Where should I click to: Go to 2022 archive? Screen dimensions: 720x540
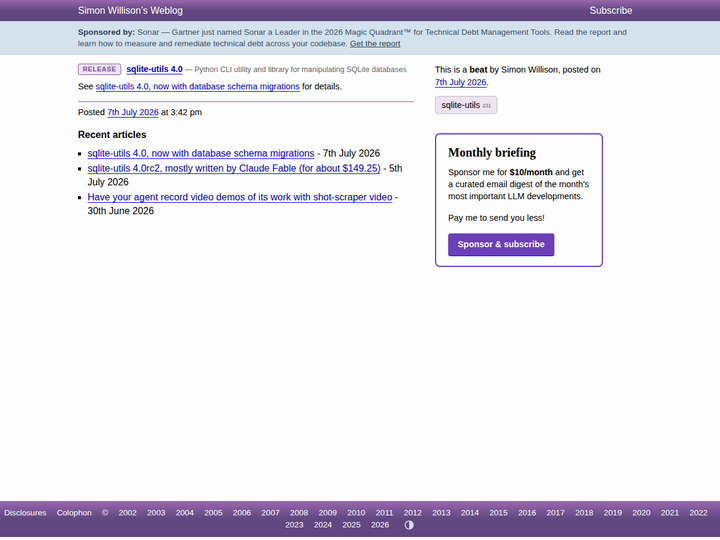tap(698, 513)
